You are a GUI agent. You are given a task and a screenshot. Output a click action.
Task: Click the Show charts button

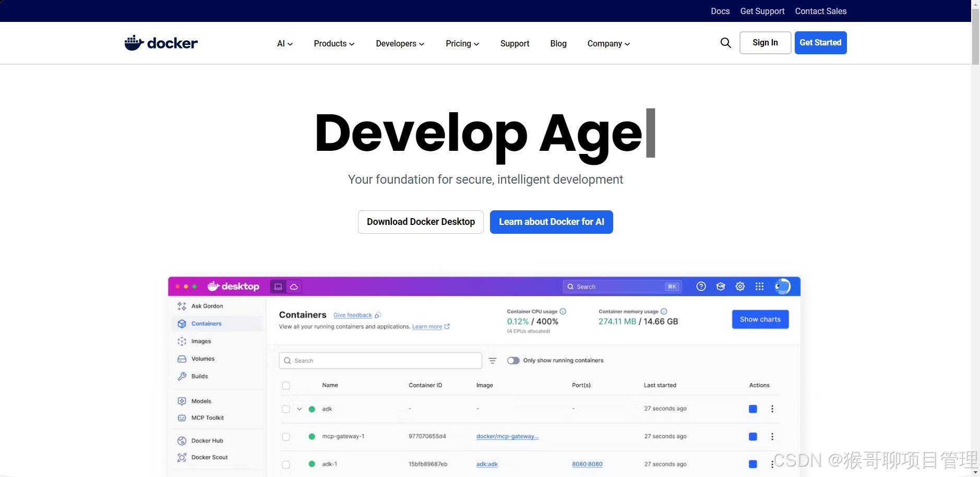[x=760, y=319]
